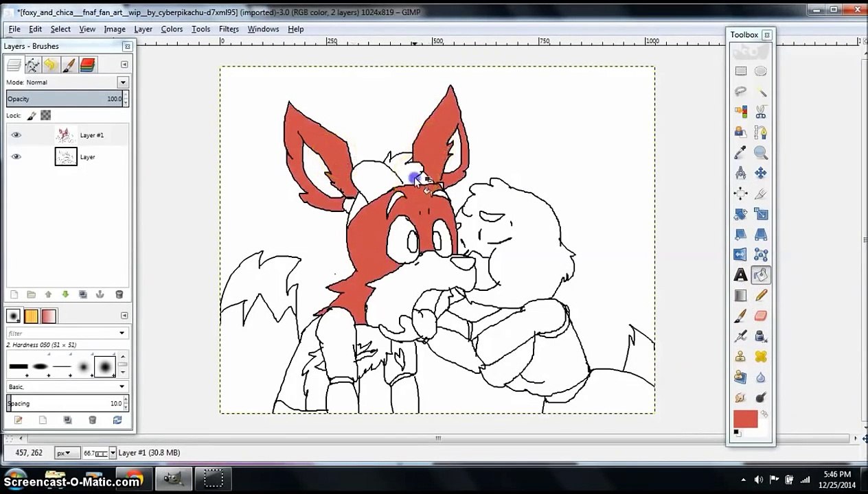Select the Clone stamp tool

[740, 357]
